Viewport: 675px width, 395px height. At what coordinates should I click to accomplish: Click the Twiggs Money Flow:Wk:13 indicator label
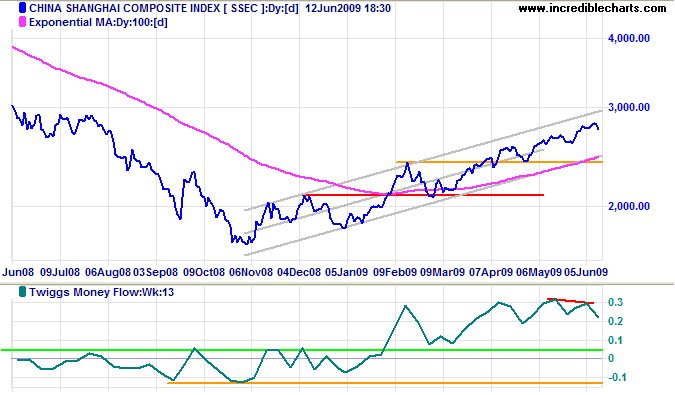pos(102,293)
